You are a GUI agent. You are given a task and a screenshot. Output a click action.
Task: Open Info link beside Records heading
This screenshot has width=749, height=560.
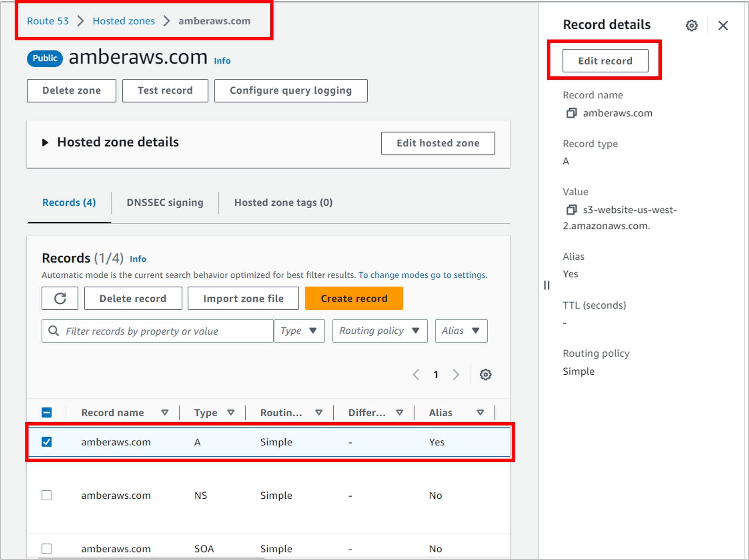[138, 259]
